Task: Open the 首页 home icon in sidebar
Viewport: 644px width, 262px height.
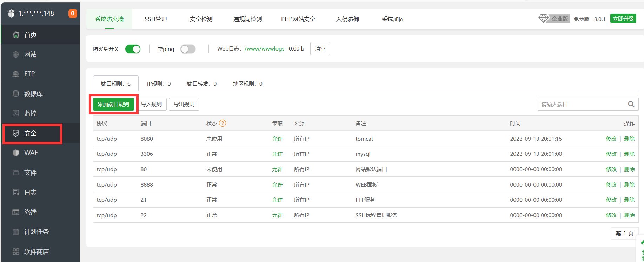Action: coord(16,34)
